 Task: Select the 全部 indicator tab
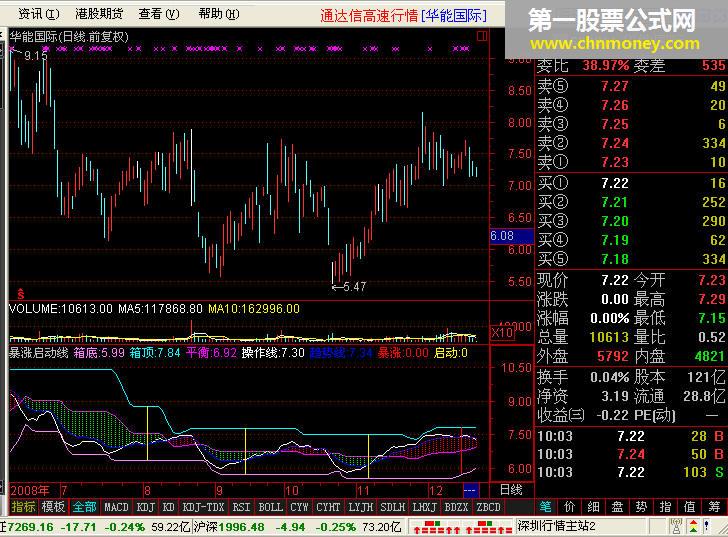point(84,507)
